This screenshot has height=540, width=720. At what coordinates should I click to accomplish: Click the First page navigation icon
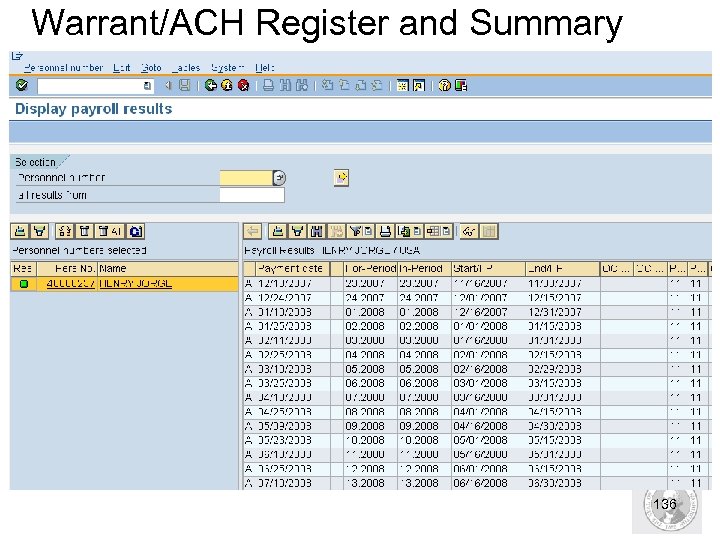click(x=327, y=85)
